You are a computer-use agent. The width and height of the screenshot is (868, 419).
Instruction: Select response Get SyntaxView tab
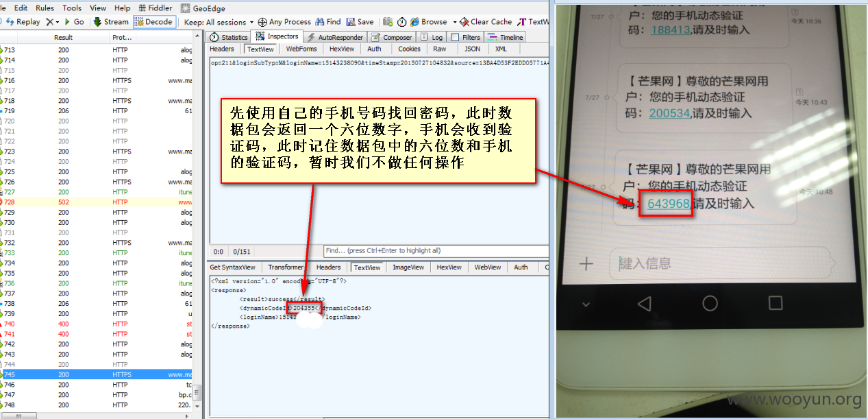232,267
